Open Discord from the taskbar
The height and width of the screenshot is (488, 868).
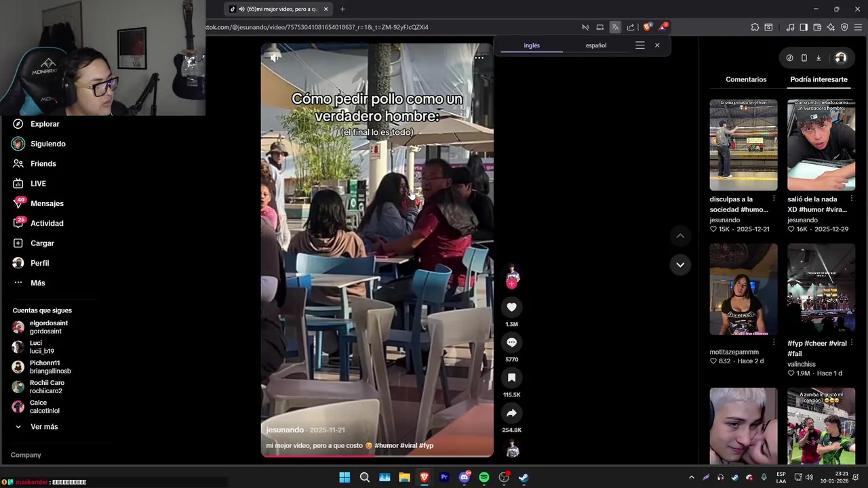[465, 477]
